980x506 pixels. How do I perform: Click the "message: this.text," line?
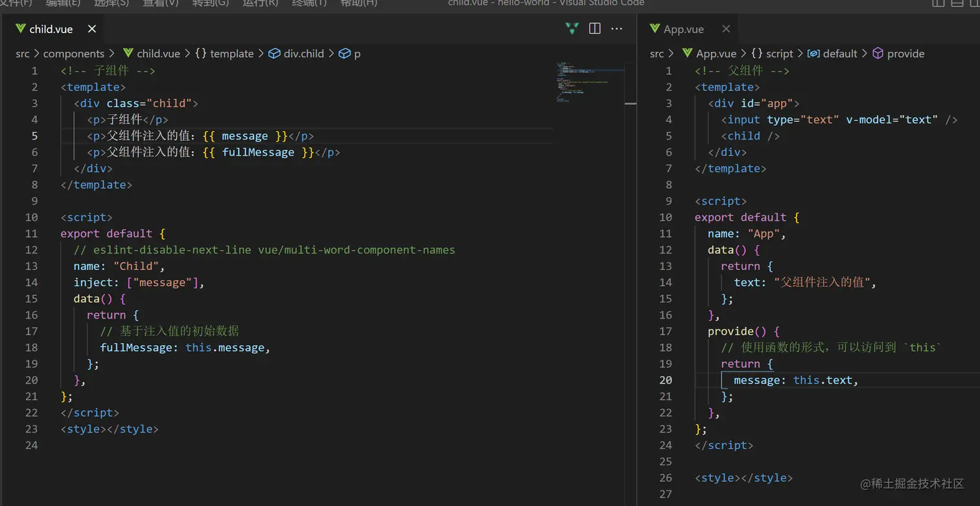pyautogui.click(x=797, y=380)
